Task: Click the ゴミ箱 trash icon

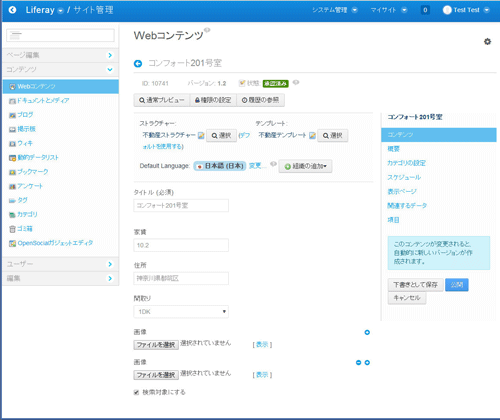Action: (x=12, y=229)
